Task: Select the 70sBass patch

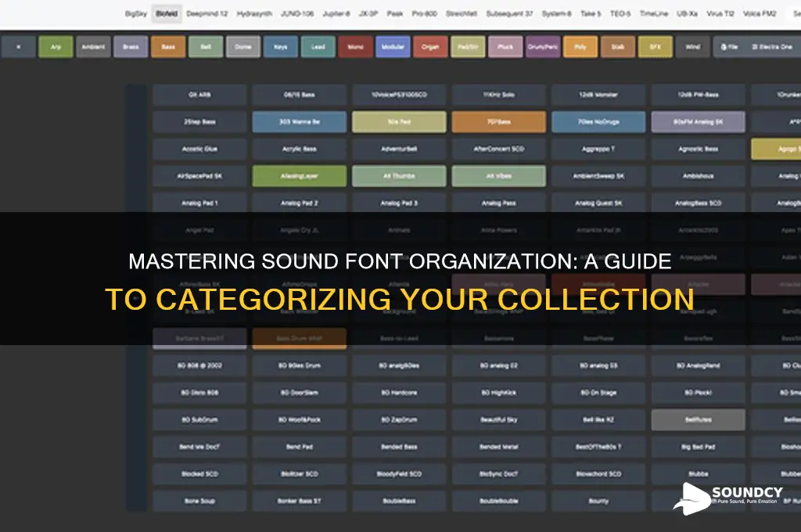Action: (x=499, y=122)
